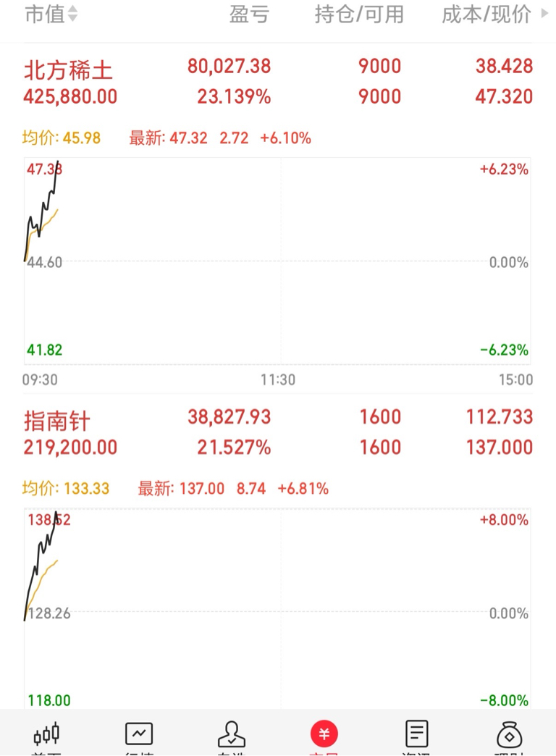Select the 持仓/可用 column header
Viewport: 556px width, 756px height.
tap(359, 14)
